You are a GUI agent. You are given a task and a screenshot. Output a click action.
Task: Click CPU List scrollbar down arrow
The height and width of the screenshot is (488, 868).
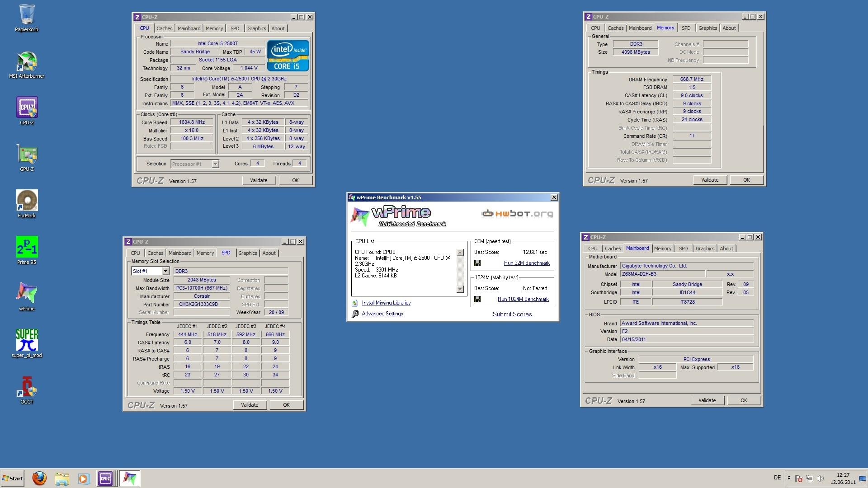tap(460, 289)
